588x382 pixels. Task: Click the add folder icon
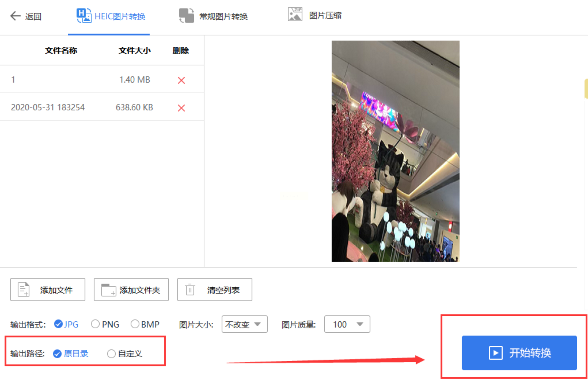click(108, 290)
